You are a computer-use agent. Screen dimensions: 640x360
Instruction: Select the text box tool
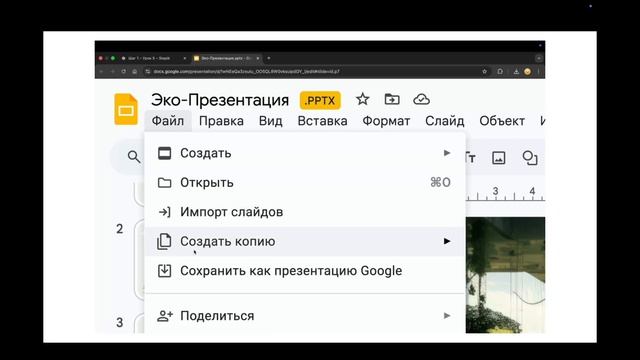click(x=471, y=158)
